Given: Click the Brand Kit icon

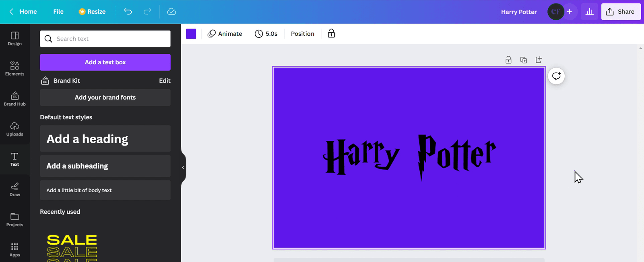Looking at the screenshot, I should tap(45, 81).
